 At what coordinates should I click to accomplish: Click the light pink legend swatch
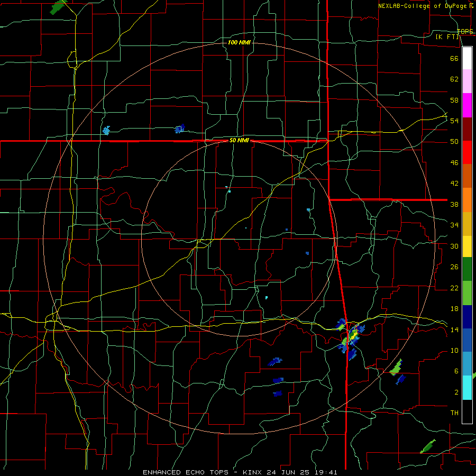(x=467, y=81)
